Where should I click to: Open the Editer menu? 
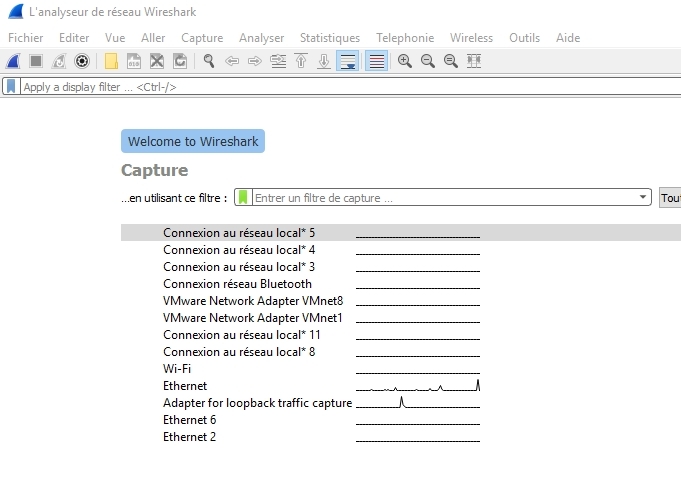(x=74, y=38)
